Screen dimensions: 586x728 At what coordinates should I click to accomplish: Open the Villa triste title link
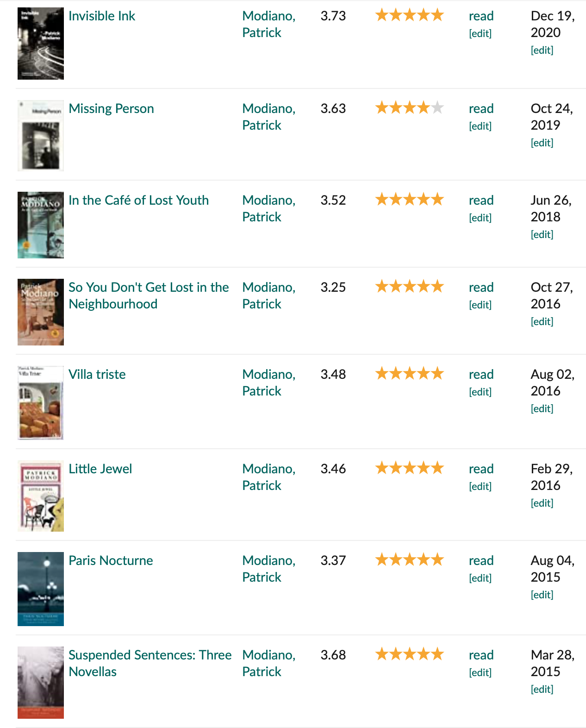tap(97, 374)
